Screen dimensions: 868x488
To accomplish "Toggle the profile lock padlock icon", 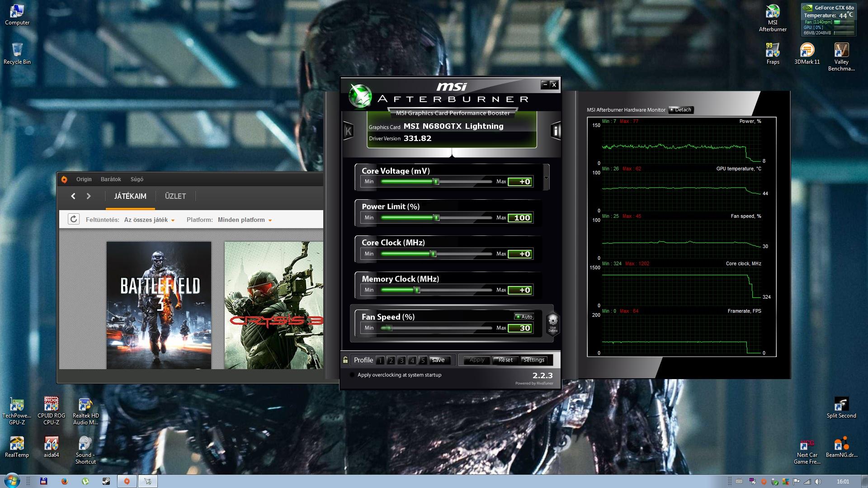I will (x=345, y=360).
